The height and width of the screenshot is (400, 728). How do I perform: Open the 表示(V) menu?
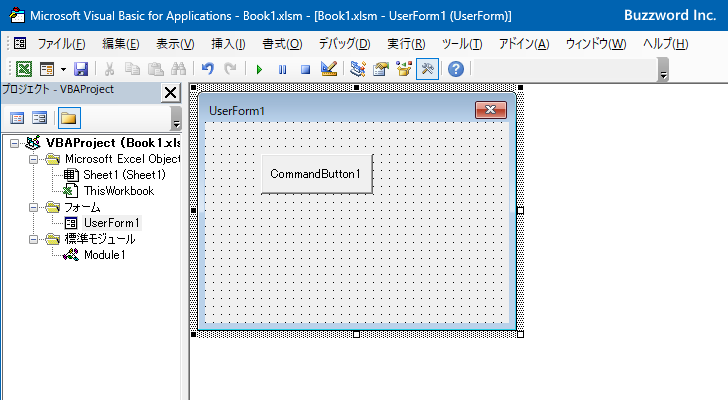(x=175, y=44)
